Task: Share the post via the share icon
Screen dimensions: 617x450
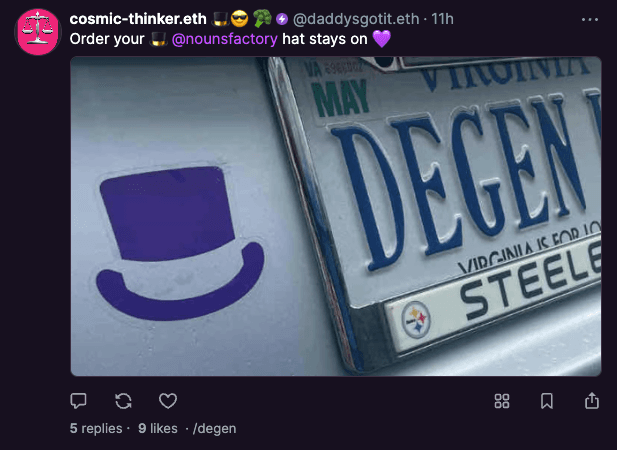Action: [591, 400]
